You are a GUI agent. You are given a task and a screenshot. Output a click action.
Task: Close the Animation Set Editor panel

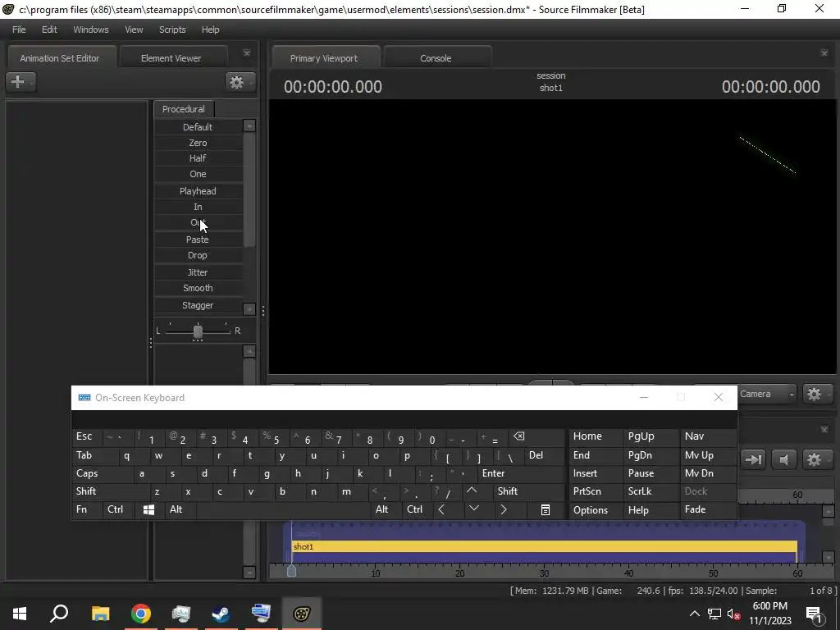point(246,53)
